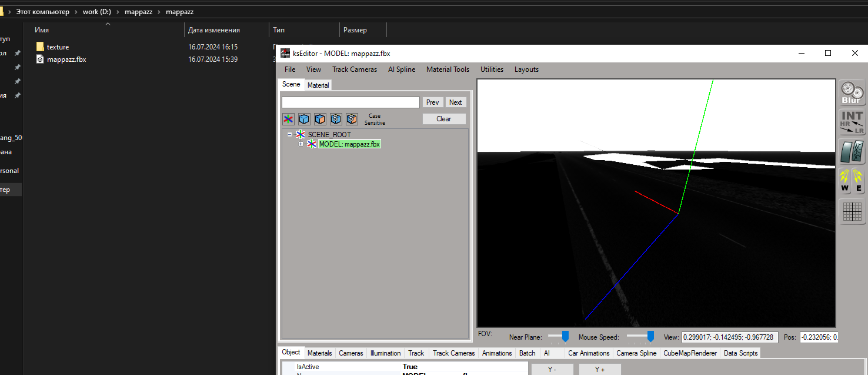The height and width of the screenshot is (375, 868).
Task: Select the Cameras tab
Action: 351,353
